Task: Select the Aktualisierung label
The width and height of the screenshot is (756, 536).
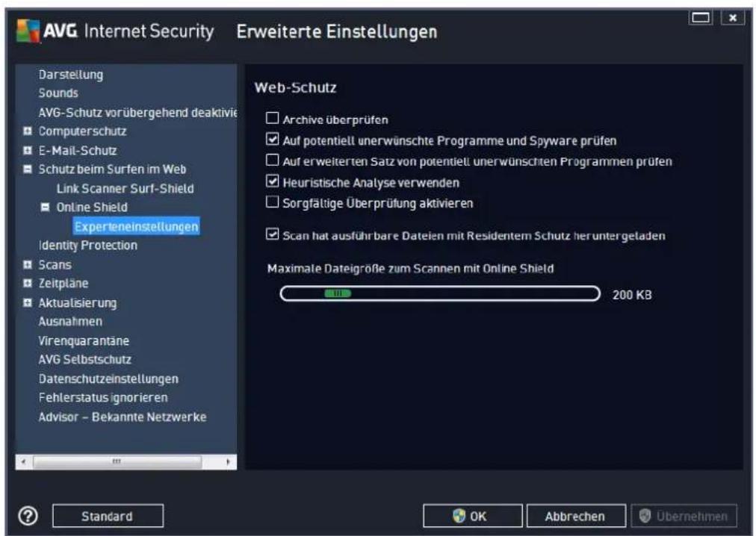Action: point(78,302)
